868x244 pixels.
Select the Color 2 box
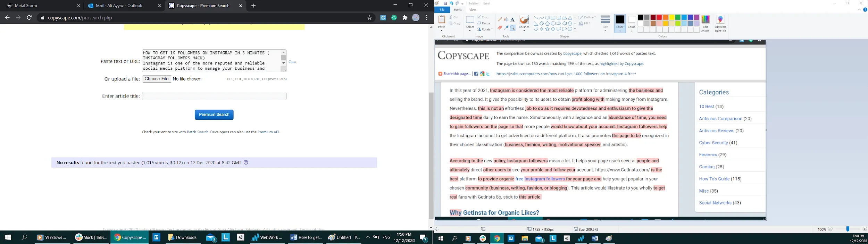pyautogui.click(x=632, y=24)
